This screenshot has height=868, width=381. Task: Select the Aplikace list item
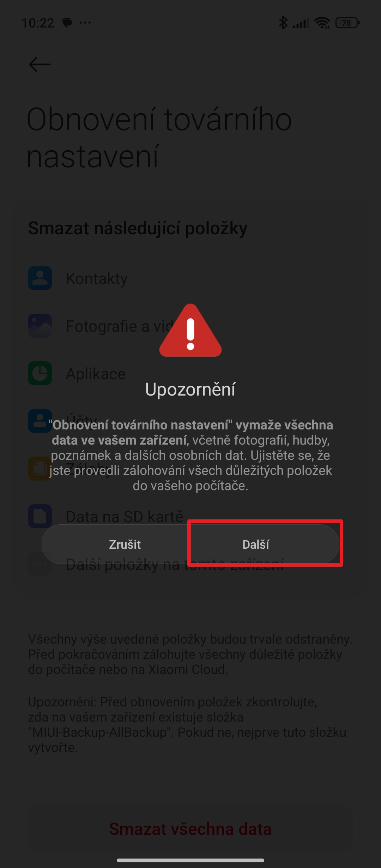tap(190, 373)
